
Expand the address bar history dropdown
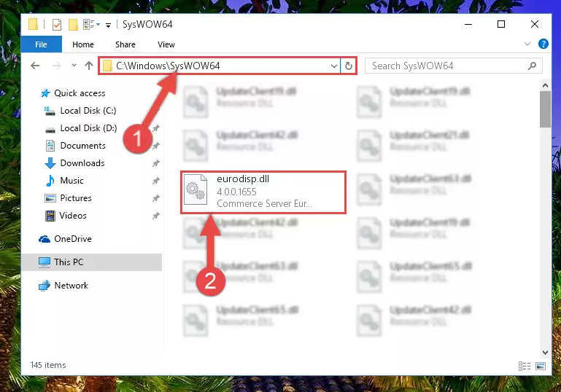(x=333, y=66)
